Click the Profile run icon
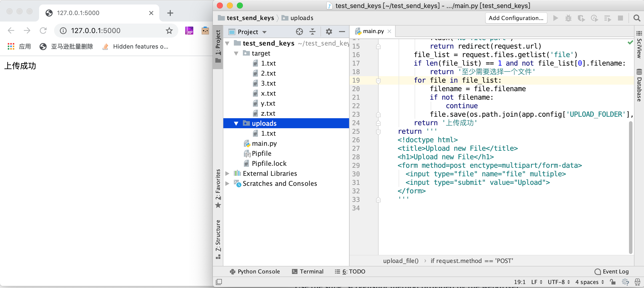Viewport: 644px width, 288px height. [594, 18]
